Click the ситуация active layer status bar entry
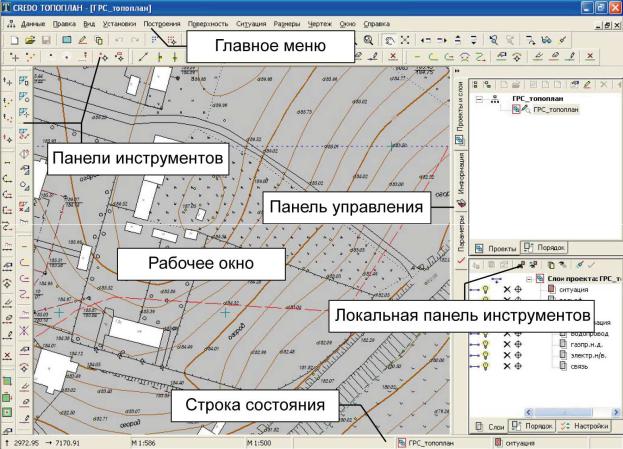 click(x=540, y=443)
